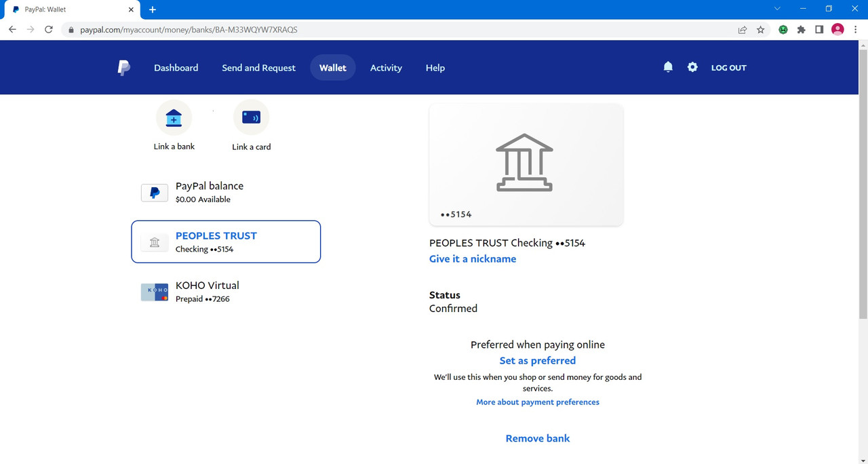Click the PEOPLES TRUST bank icon
The width and height of the screenshot is (868, 464).
(x=155, y=242)
